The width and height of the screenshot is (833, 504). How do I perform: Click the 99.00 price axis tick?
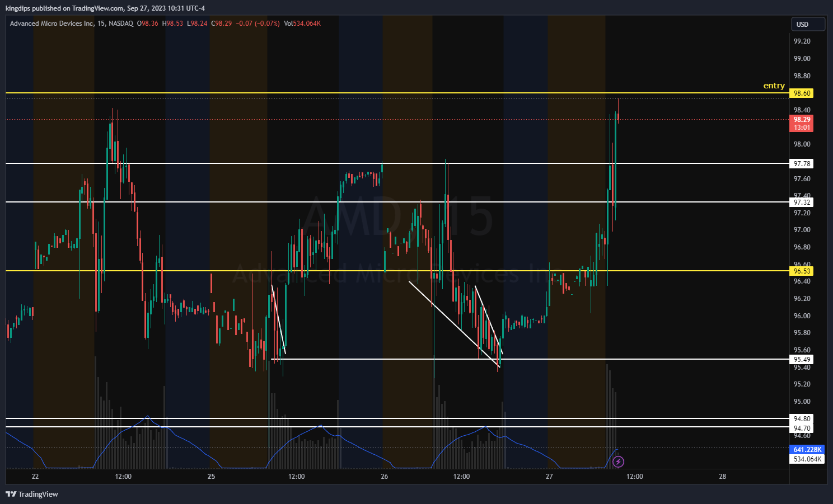[802, 59]
